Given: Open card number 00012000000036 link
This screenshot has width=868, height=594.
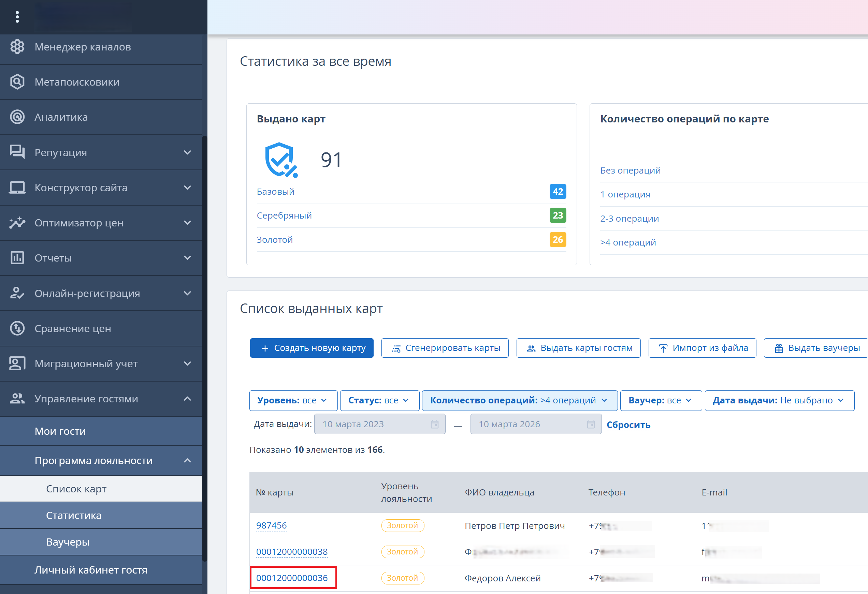Looking at the screenshot, I should click(292, 578).
